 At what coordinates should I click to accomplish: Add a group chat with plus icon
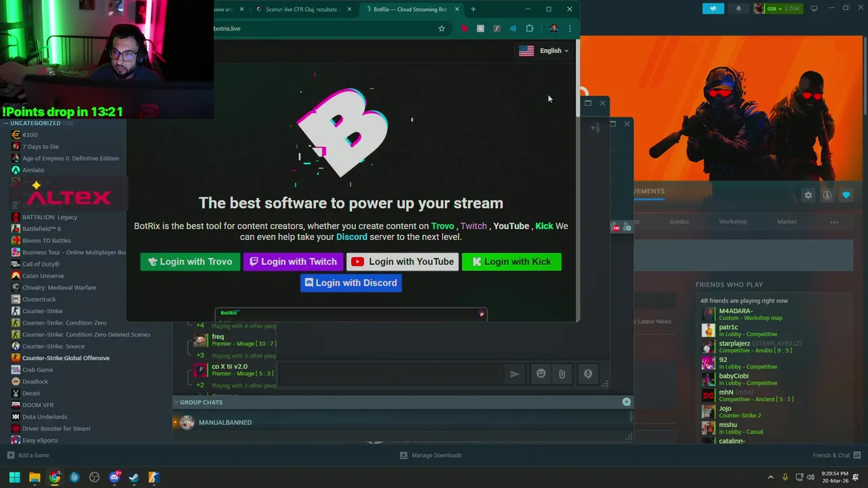click(627, 402)
